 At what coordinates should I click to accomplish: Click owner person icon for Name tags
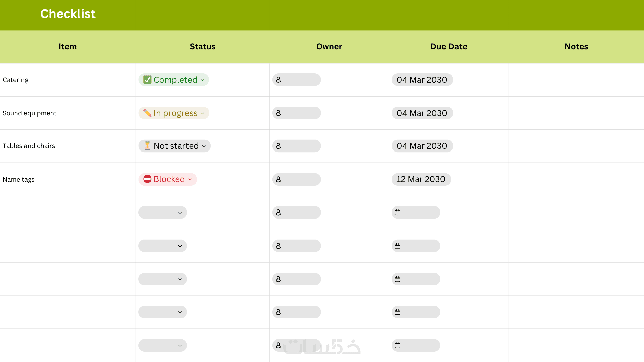pyautogui.click(x=278, y=179)
